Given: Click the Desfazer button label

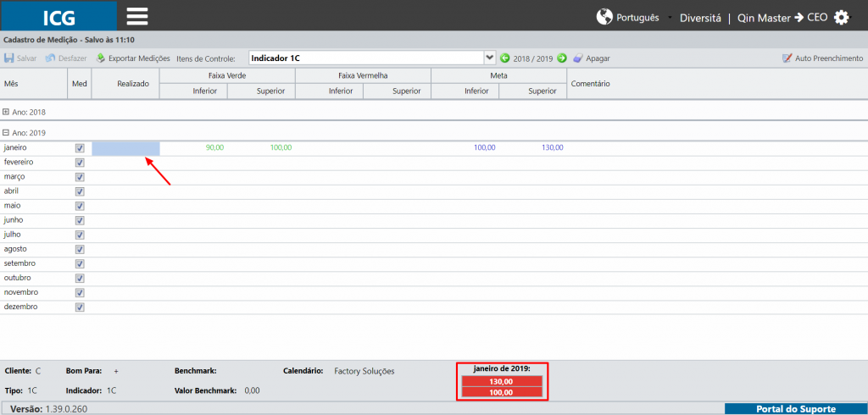Looking at the screenshot, I should click(73, 58).
